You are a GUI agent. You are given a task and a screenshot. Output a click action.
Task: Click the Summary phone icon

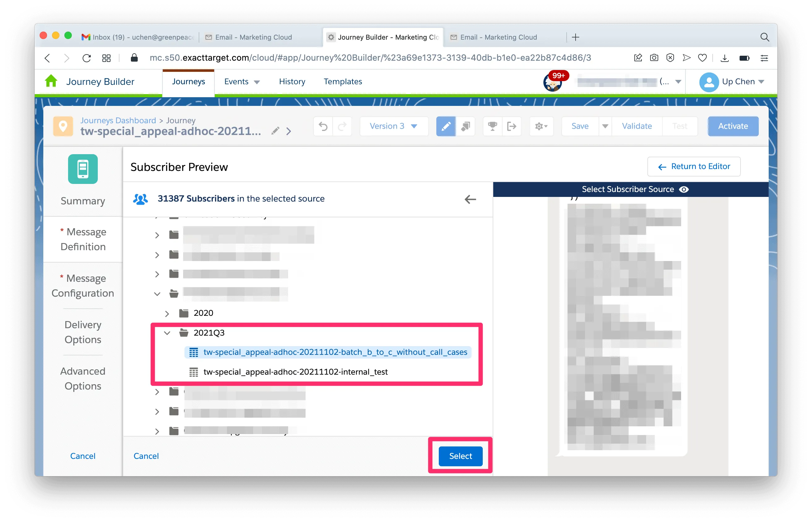(x=83, y=169)
